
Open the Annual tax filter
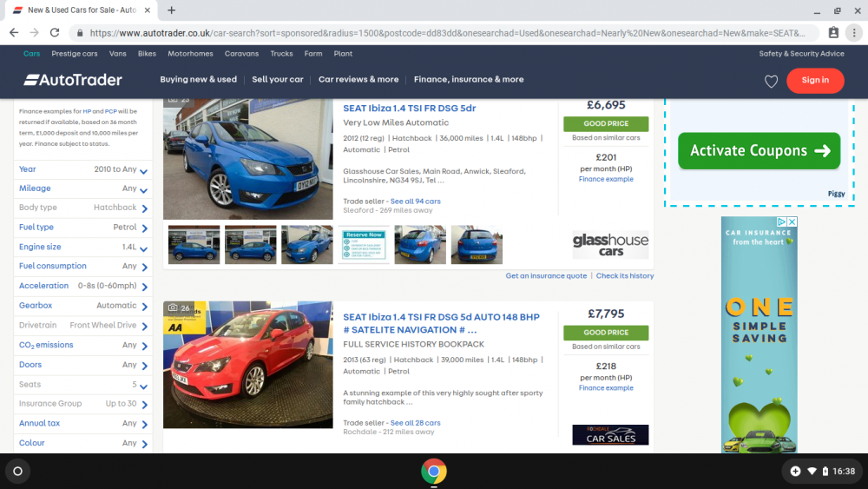pyautogui.click(x=82, y=424)
